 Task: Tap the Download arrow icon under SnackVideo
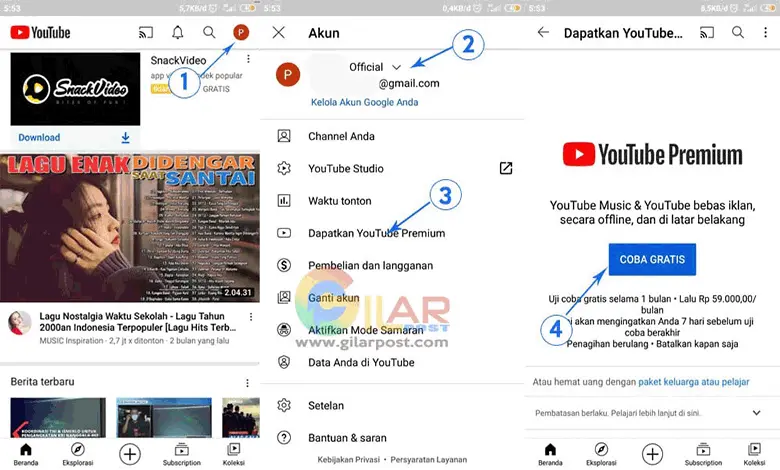(125, 138)
